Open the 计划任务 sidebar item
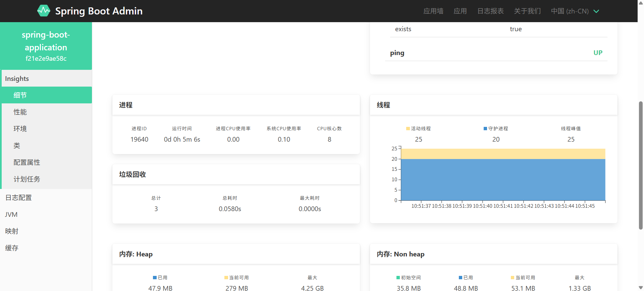The height and width of the screenshot is (291, 644). [47, 179]
